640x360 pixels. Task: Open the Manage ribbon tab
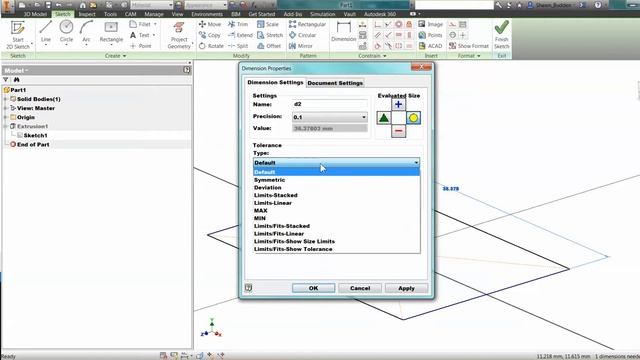coord(153,14)
